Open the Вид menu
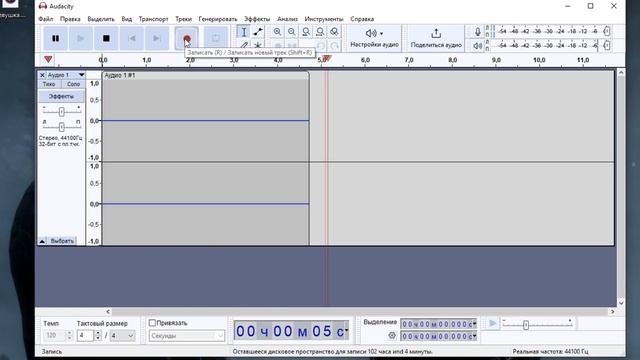Viewport: 640px width, 360px height. (127, 19)
